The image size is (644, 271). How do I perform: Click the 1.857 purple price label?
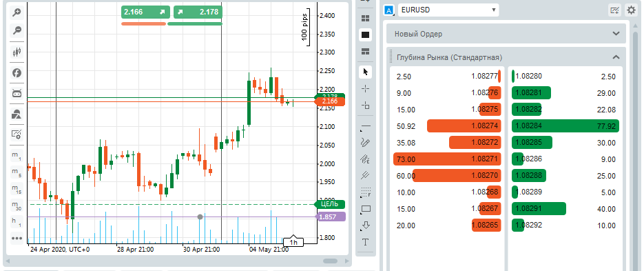(x=330, y=217)
